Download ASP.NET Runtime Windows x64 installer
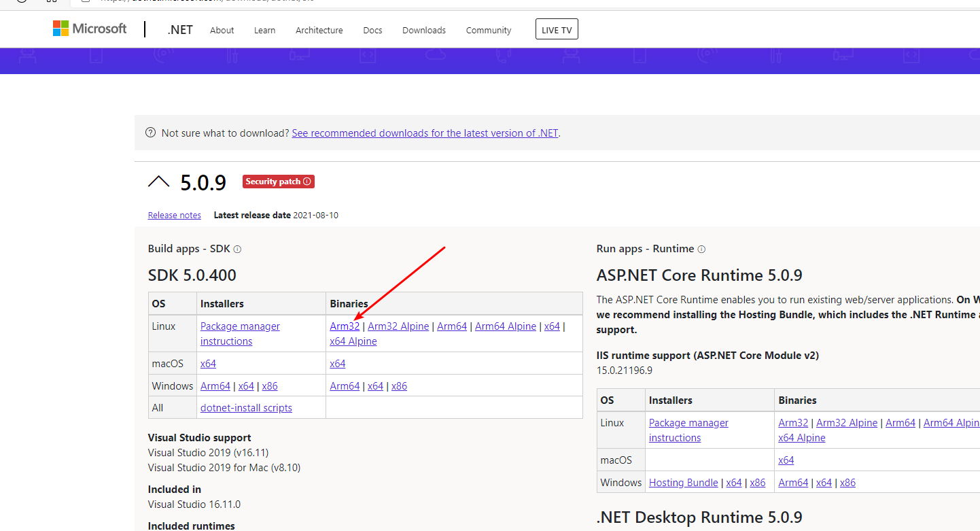Screen dimensions: 980x531 734,483
